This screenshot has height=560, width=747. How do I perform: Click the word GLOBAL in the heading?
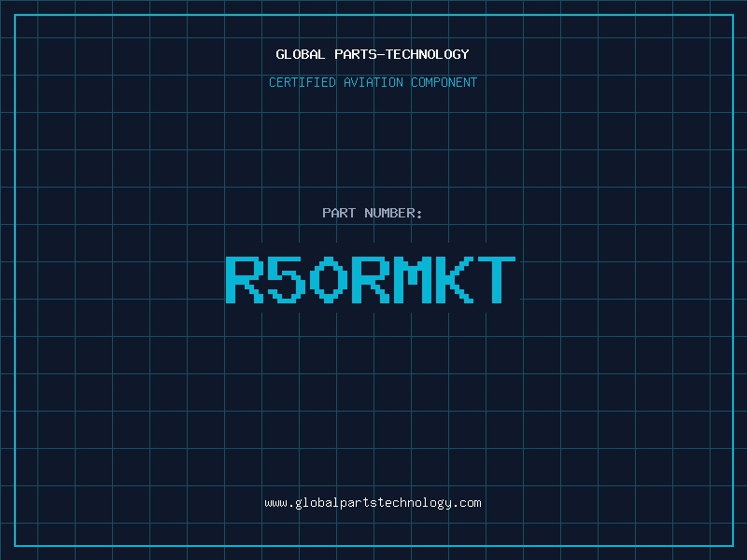click(x=301, y=54)
